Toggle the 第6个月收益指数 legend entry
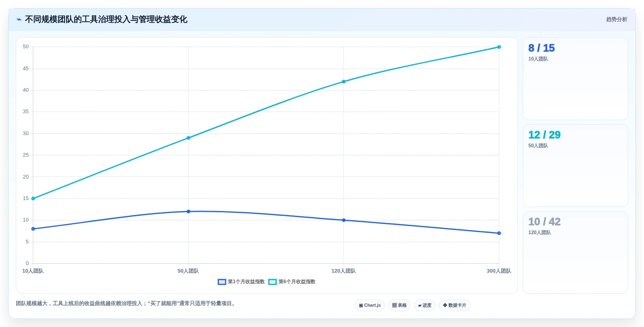 [x=292, y=282]
